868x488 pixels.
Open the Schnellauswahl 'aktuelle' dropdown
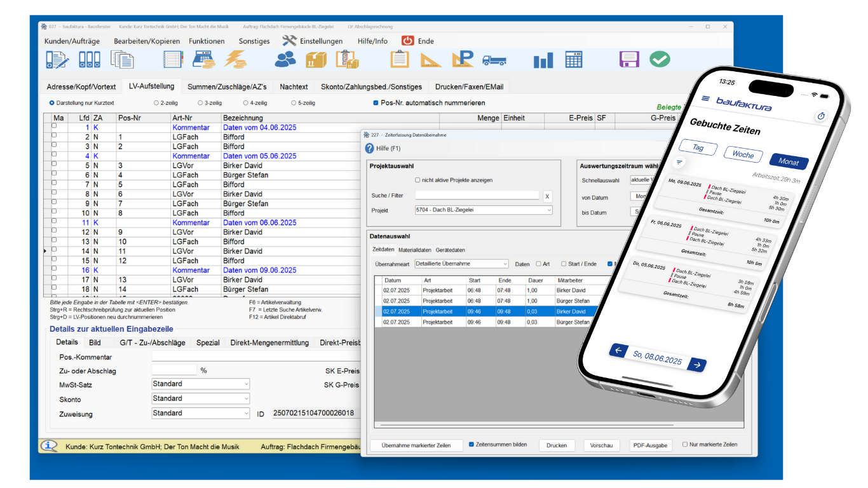click(644, 180)
